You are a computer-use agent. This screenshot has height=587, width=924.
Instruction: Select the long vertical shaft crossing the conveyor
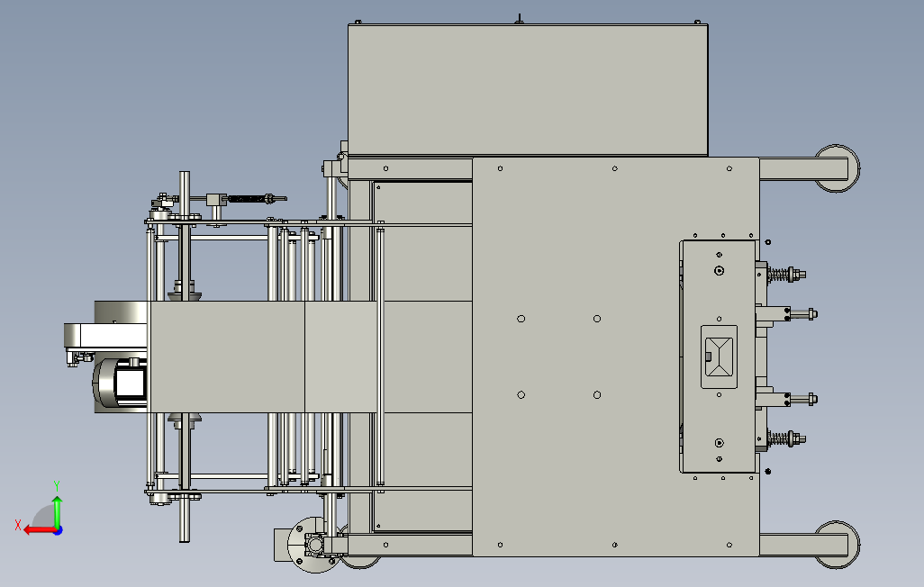tap(185, 357)
